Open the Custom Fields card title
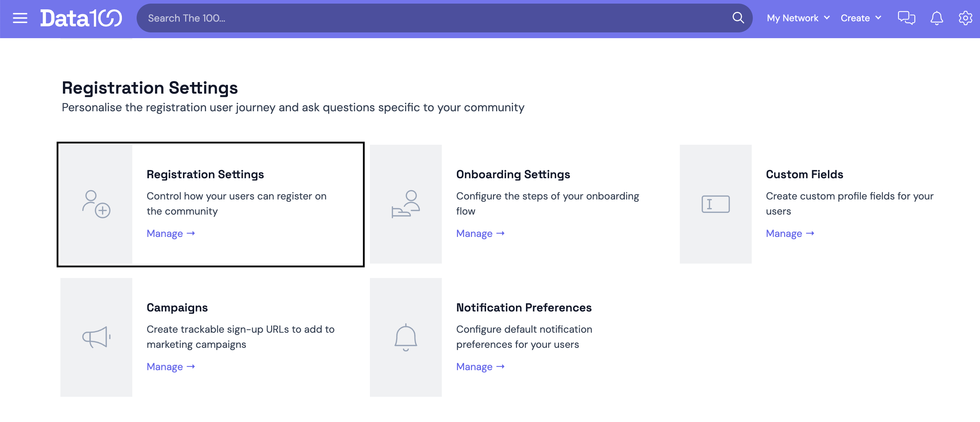The height and width of the screenshot is (422, 980). point(804,174)
